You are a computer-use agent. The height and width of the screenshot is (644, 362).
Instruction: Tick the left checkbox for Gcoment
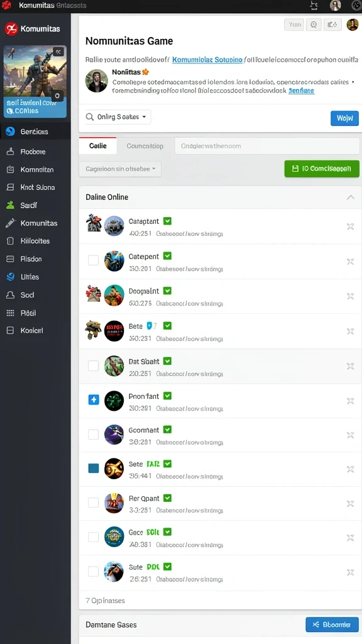[x=94, y=435]
